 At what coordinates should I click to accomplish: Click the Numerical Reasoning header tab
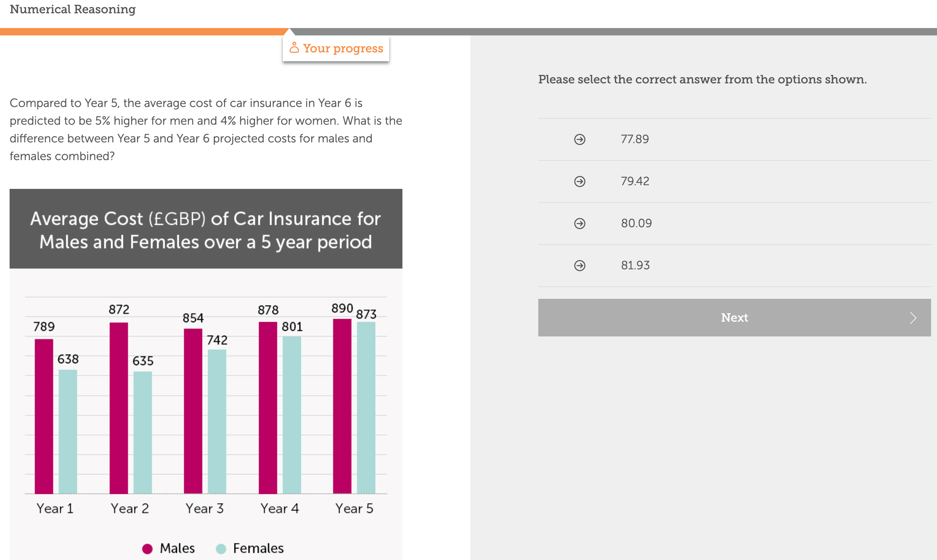point(72,10)
